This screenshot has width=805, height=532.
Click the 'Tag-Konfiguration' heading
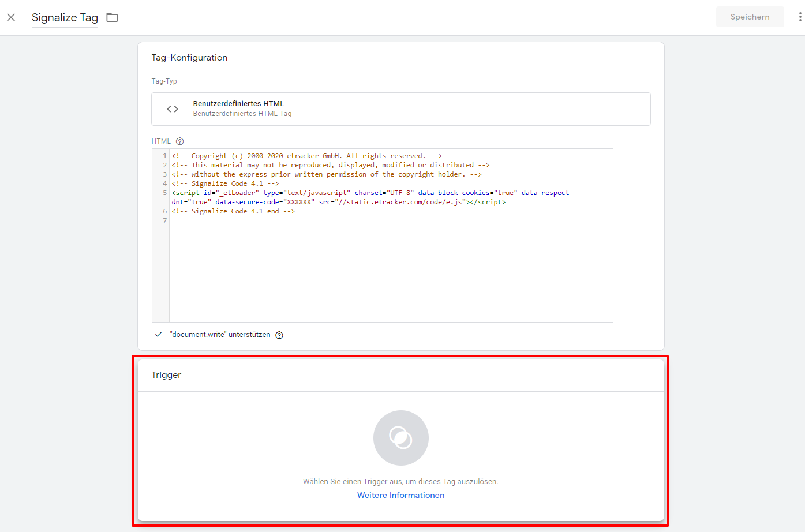tap(189, 58)
